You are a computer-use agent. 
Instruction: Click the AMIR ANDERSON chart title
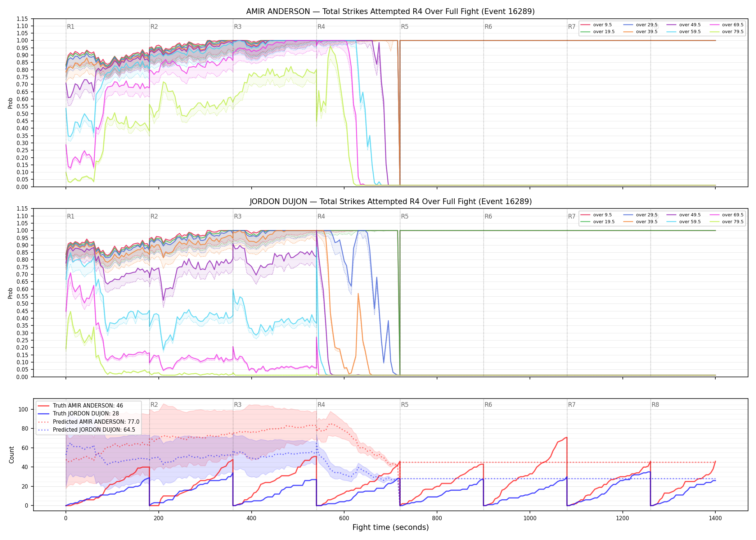[390, 12]
